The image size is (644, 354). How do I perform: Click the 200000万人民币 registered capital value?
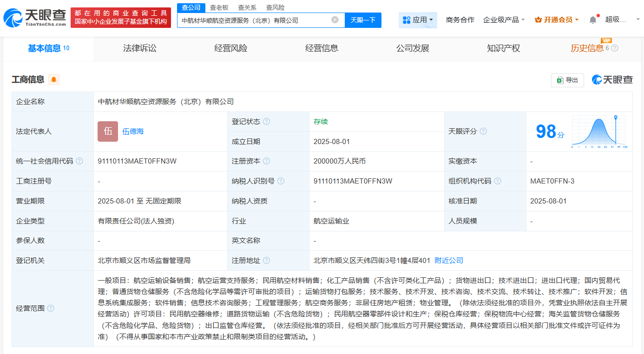[x=340, y=161]
